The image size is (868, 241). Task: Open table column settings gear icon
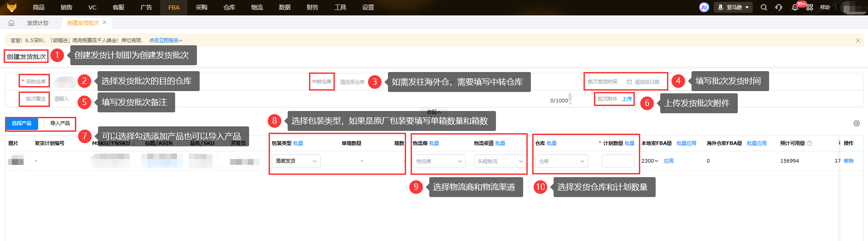pos(857,123)
